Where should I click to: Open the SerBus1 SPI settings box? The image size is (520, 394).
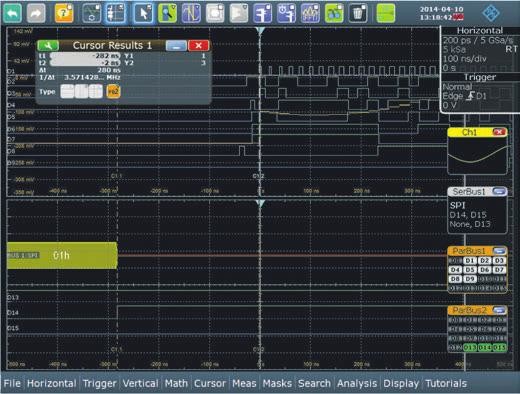pos(477,215)
